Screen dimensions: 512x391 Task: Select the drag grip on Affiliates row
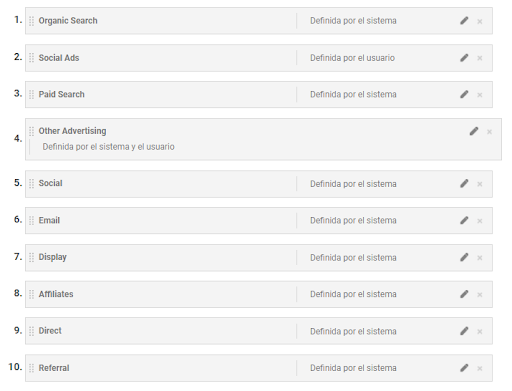click(31, 294)
